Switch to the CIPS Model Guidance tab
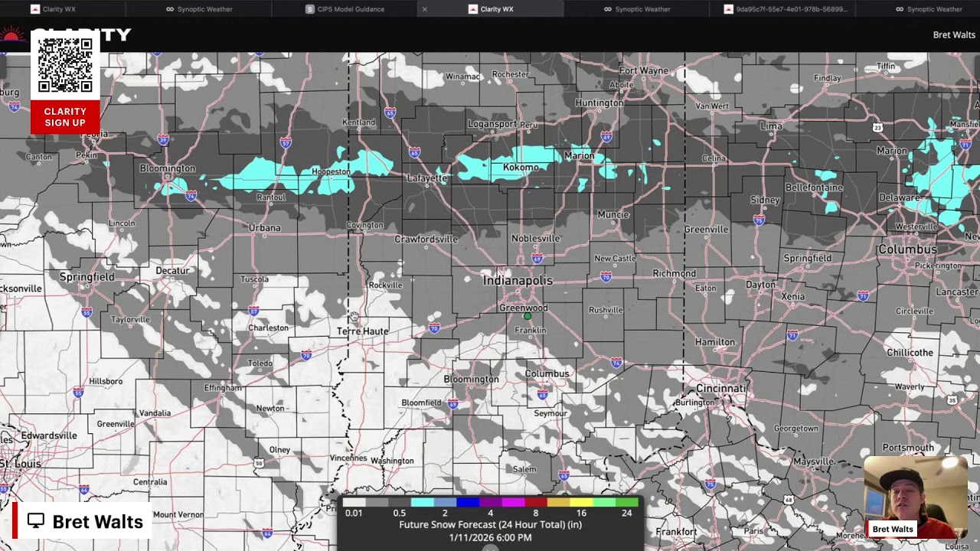The width and height of the screenshot is (980, 551). (x=345, y=9)
